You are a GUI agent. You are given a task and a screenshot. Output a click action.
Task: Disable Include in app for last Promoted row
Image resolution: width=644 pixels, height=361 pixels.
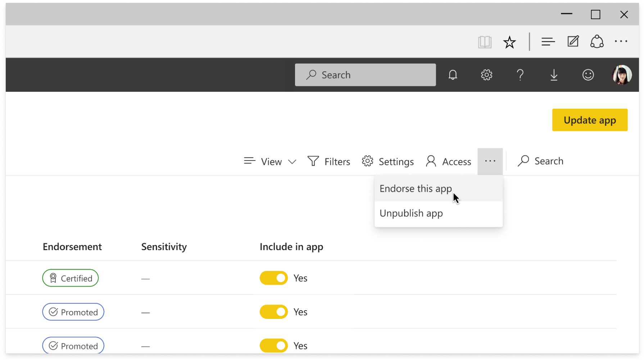point(274,346)
